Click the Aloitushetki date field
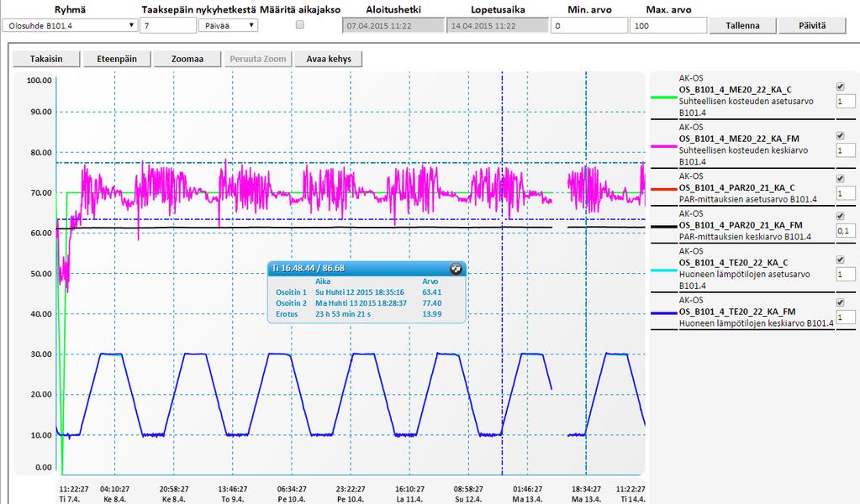The height and width of the screenshot is (504, 860). [393, 26]
